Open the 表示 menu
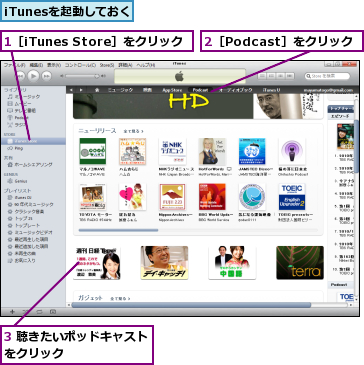This screenshot has height=365, width=364. (54, 65)
